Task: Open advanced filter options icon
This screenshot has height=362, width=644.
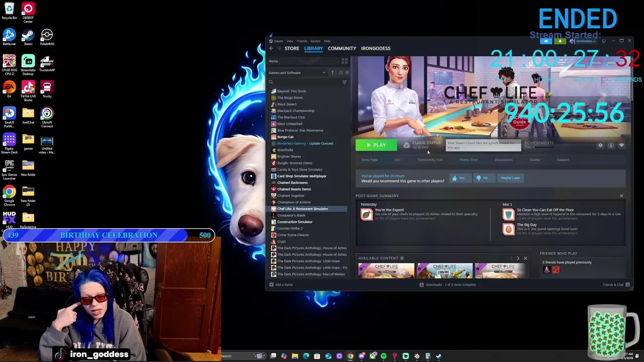Action: 345,82
